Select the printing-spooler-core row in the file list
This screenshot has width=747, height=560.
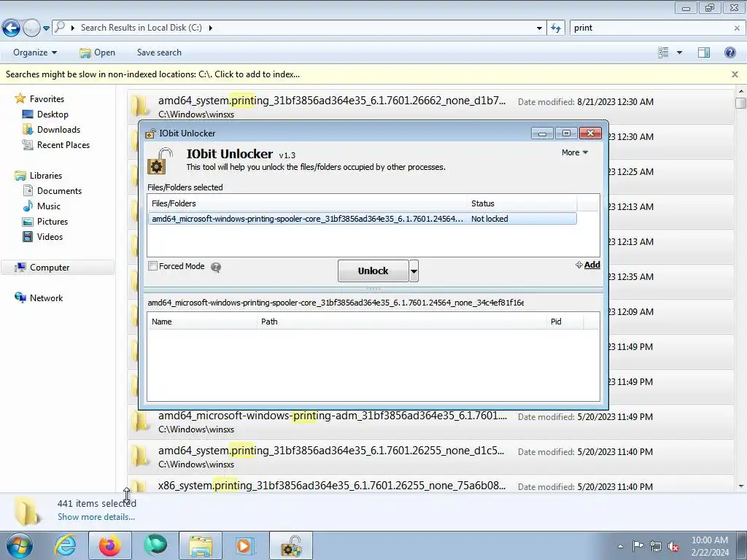[x=363, y=219]
